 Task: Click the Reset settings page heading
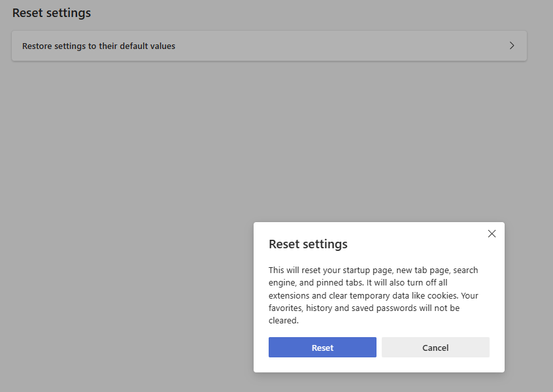click(51, 12)
